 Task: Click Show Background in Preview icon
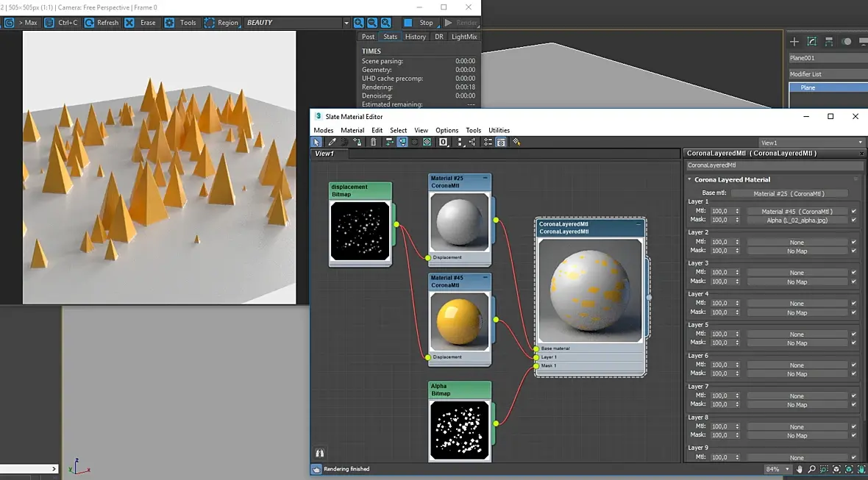click(427, 142)
